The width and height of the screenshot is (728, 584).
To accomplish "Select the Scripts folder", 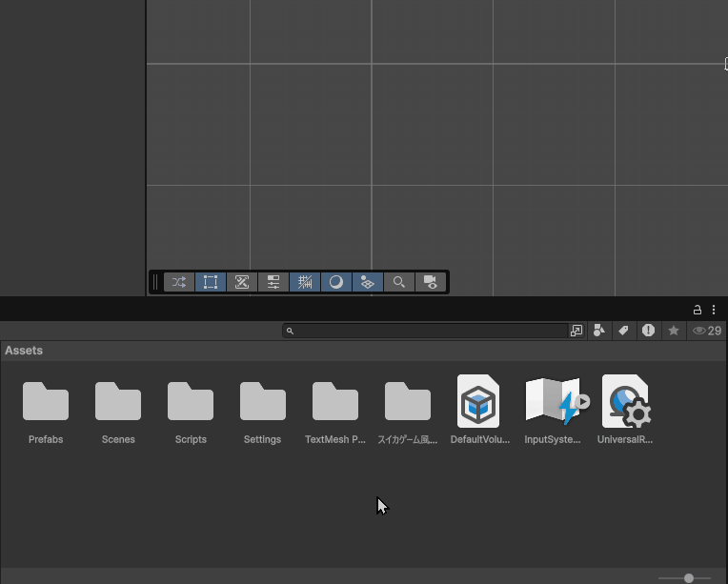I will click(191, 401).
